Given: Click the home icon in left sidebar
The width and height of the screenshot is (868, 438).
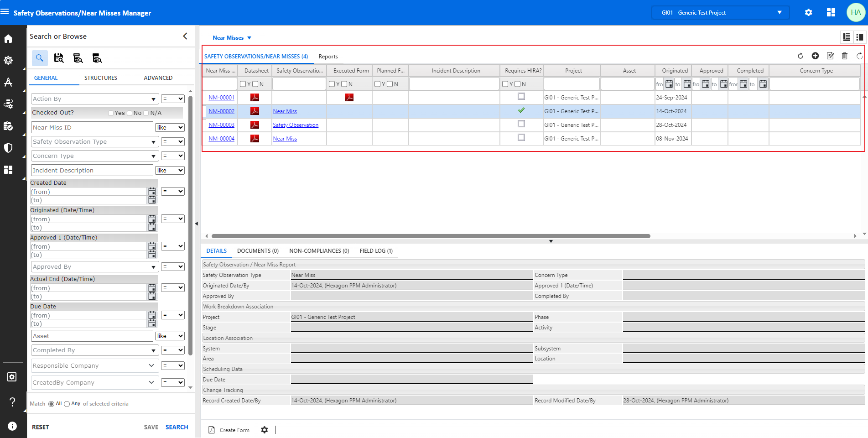Looking at the screenshot, I should click(8, 39).
